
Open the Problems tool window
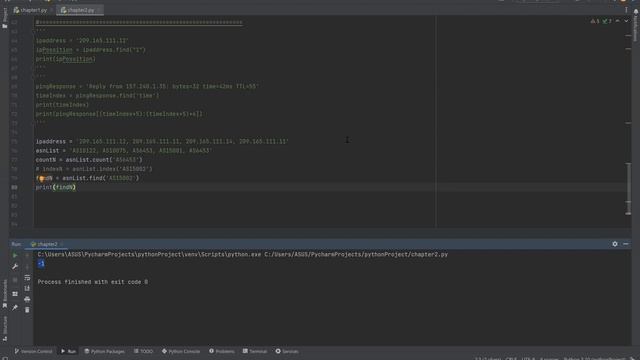click(x=222, y=351)
